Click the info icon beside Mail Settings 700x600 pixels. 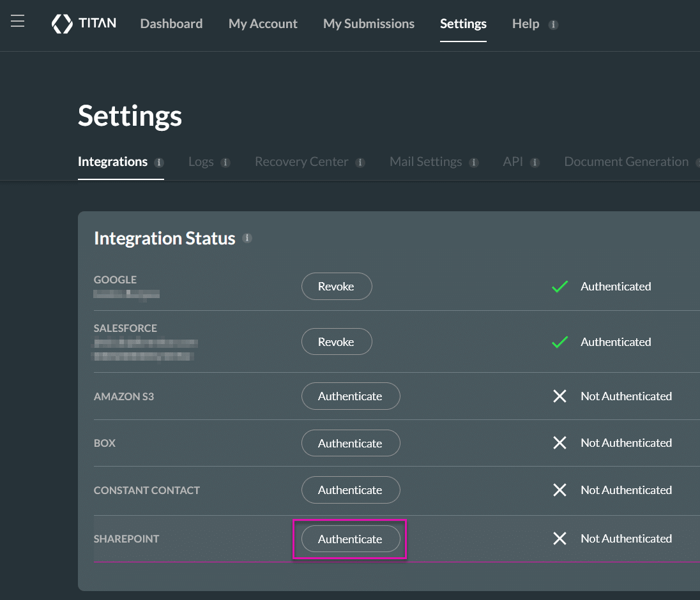474,162
